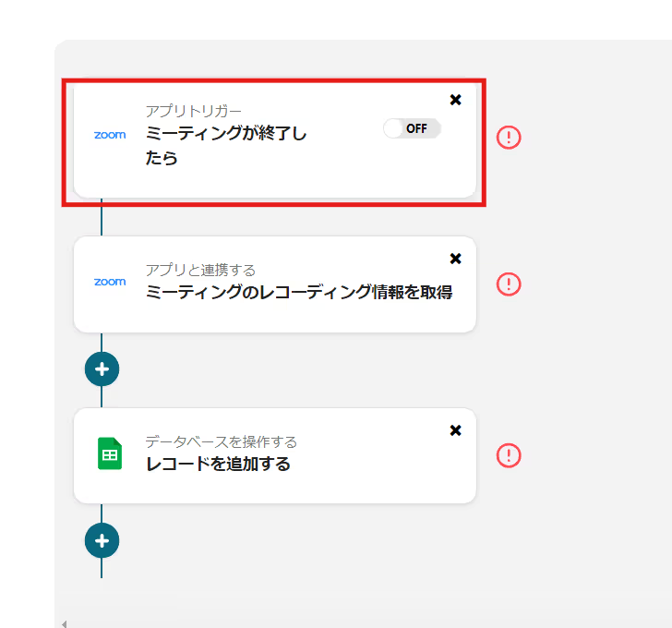
Task: Toggle the trigger OFF switch on
Action: (413, 128)
